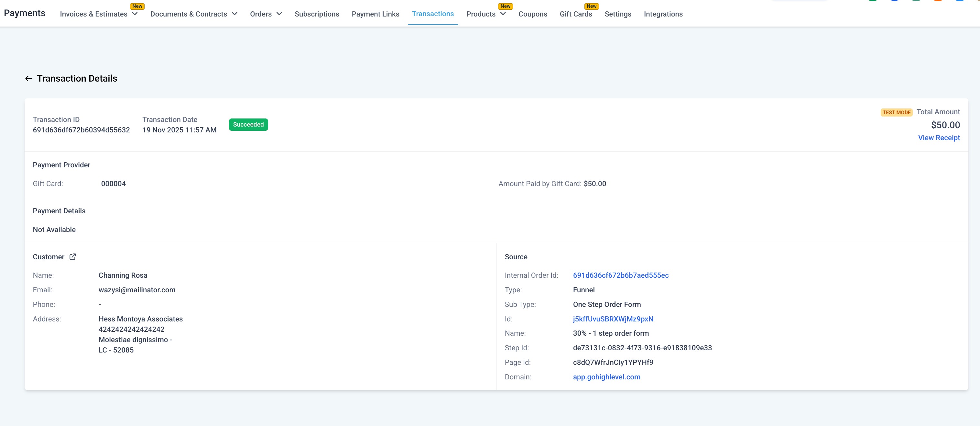Open customer profile via external link icon
The height and width of the screenshot is (426, 980).
pos(73,257)
